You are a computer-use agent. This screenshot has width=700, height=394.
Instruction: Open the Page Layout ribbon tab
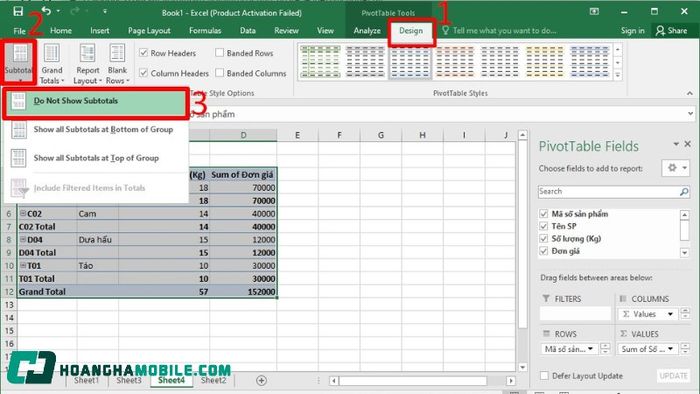click(149, 30)
